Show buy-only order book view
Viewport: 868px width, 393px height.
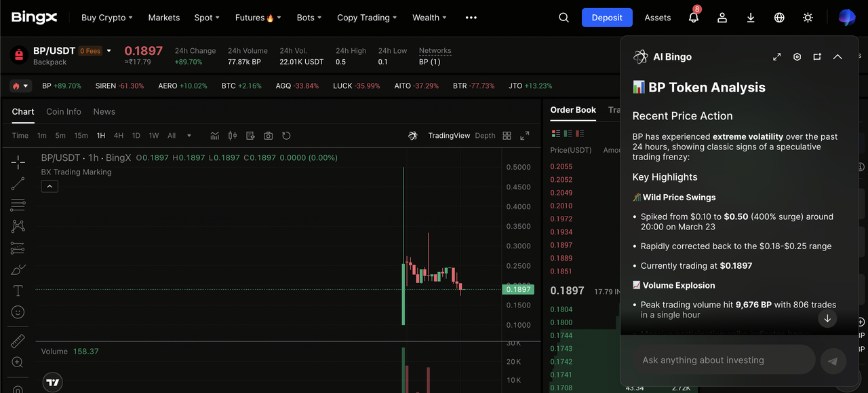click(x=568, y=134)
